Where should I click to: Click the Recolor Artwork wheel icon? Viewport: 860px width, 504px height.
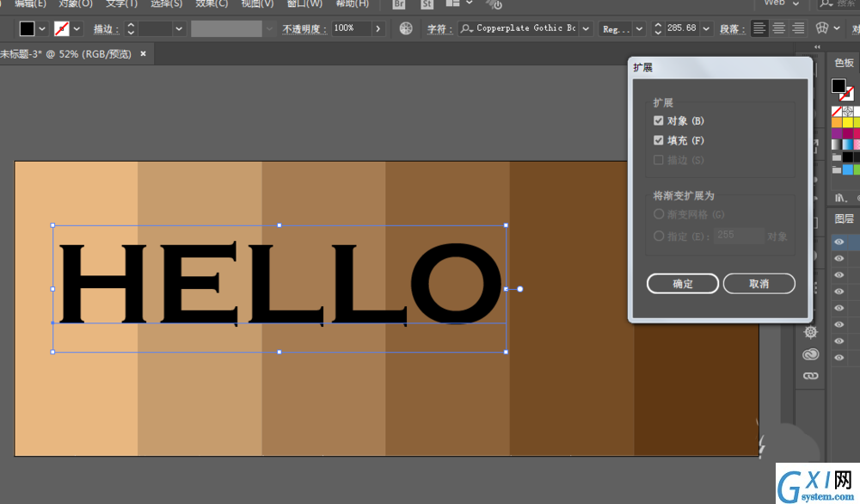(406, 28)
